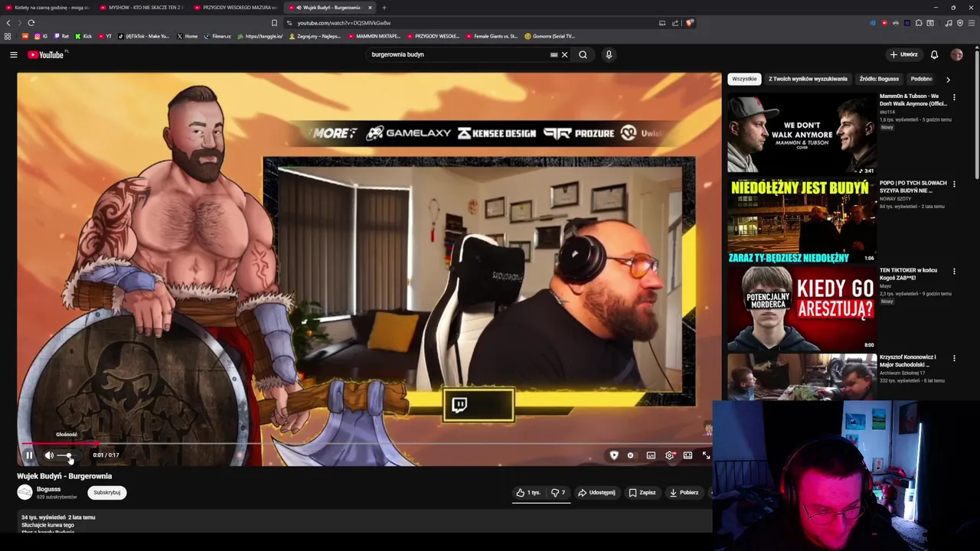Open the Bogusss channel name link
Viewport: 980px width, 551px height.
coord(48,489)
